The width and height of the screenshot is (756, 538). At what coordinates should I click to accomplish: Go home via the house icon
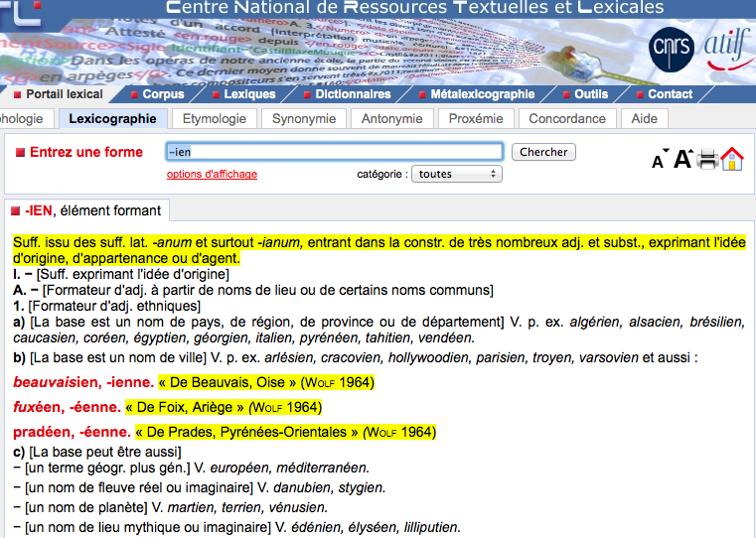pyautogui.click(x=732, y=159)
